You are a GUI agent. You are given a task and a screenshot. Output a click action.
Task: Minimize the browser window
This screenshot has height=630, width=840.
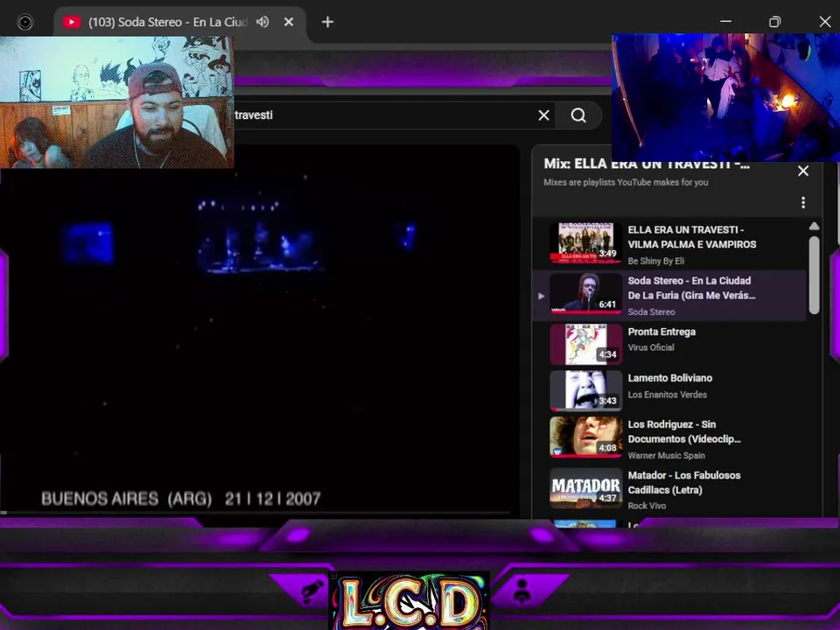click(x=726, y=21)
